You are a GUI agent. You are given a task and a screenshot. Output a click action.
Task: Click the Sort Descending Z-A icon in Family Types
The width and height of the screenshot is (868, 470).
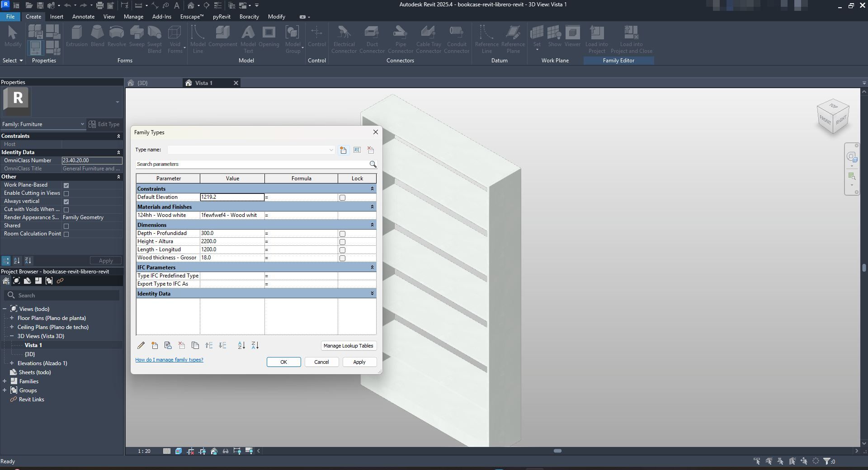click(255, 345)
